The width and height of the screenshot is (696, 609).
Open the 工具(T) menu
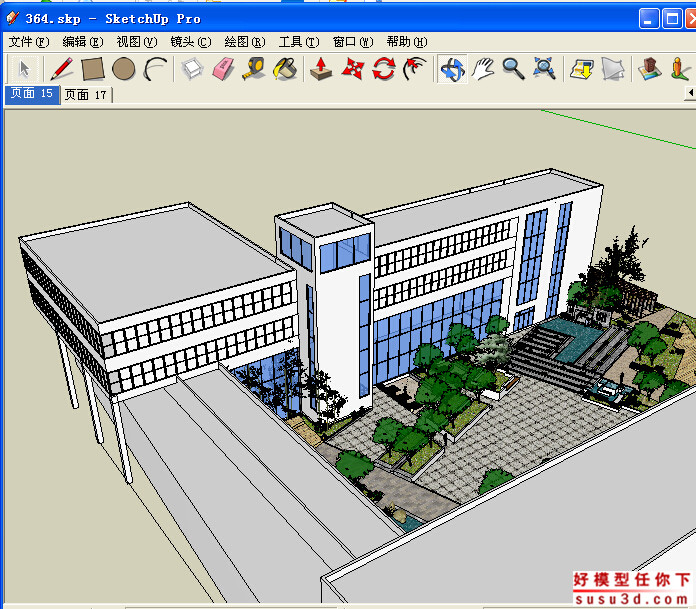[299, 42]
